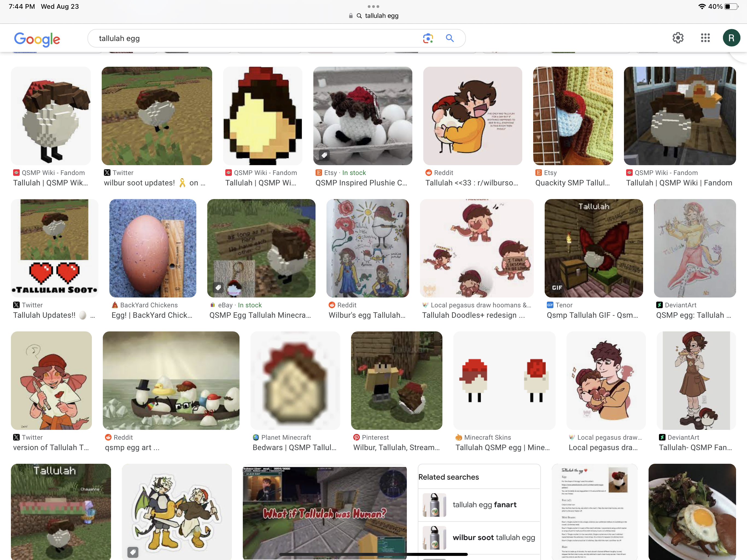Open Minecraft Skins Tallulah QSMP egg image
Image resolution: width=747 pixels, height=560 pixels.
point(504,381)
